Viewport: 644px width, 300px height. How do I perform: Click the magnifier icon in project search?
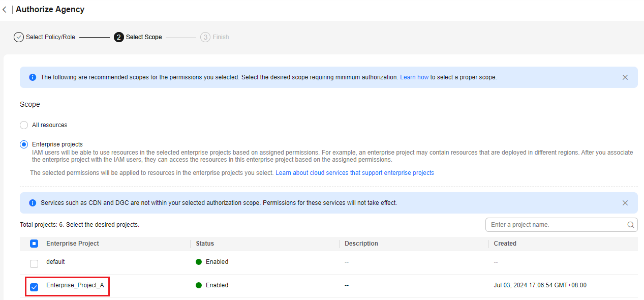pyautogui.click(x=631, y=225)
